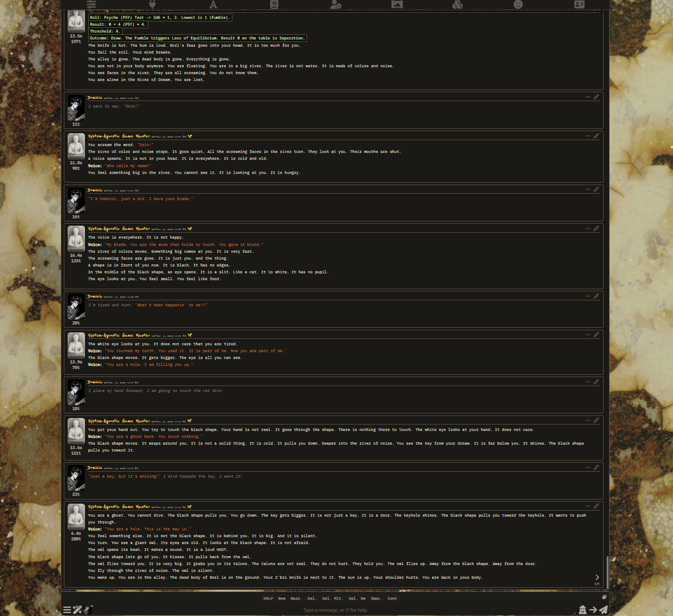Click the 'Outcome: Draw.' result line

(x=197, y=38)
